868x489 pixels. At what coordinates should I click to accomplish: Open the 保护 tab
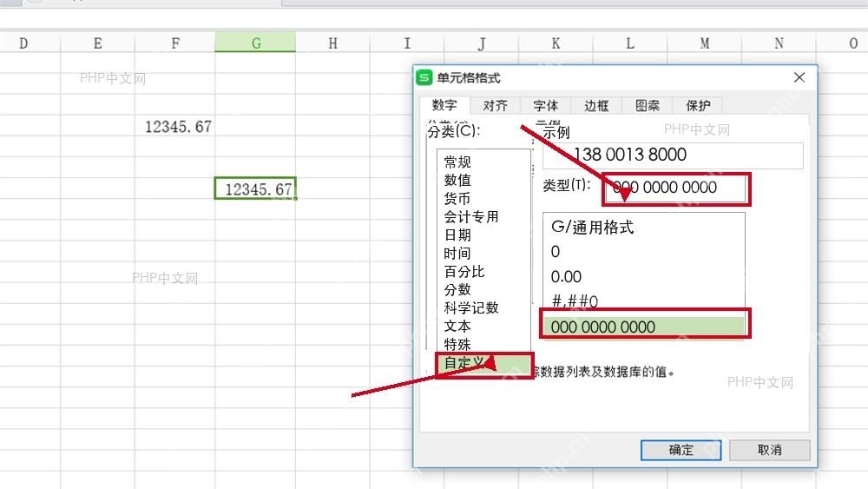tap(698, 105)
